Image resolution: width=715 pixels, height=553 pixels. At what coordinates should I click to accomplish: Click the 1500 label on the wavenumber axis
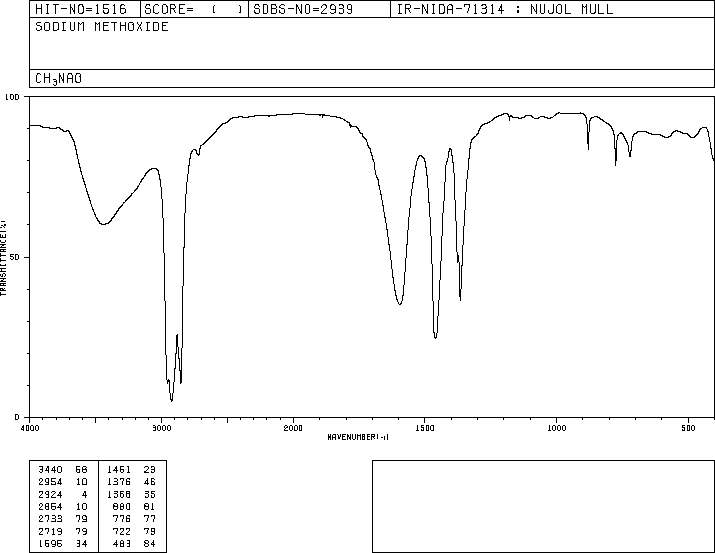(x=425, y=428)
